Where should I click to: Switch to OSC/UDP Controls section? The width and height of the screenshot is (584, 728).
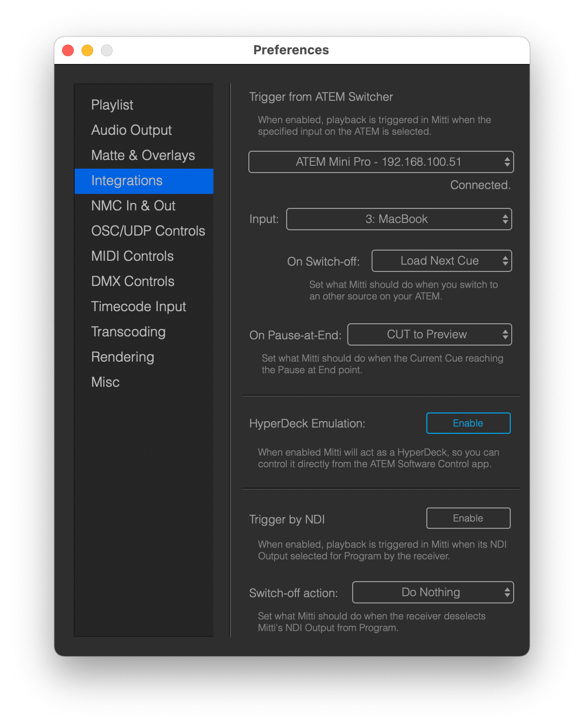148,231
